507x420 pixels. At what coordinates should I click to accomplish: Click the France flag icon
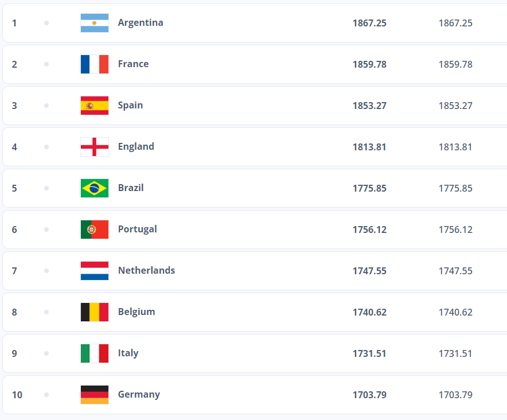point(94,64)
